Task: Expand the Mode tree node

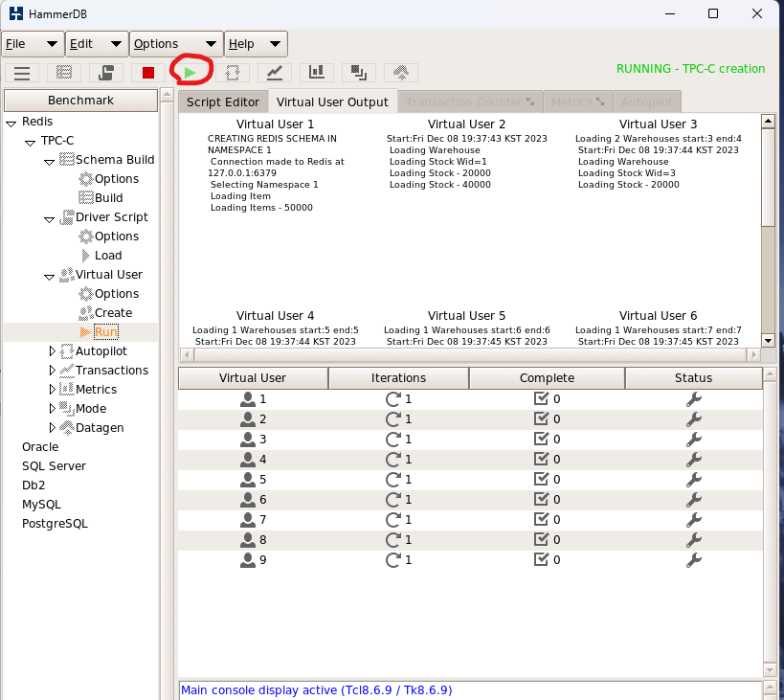Action: (52, 409)
